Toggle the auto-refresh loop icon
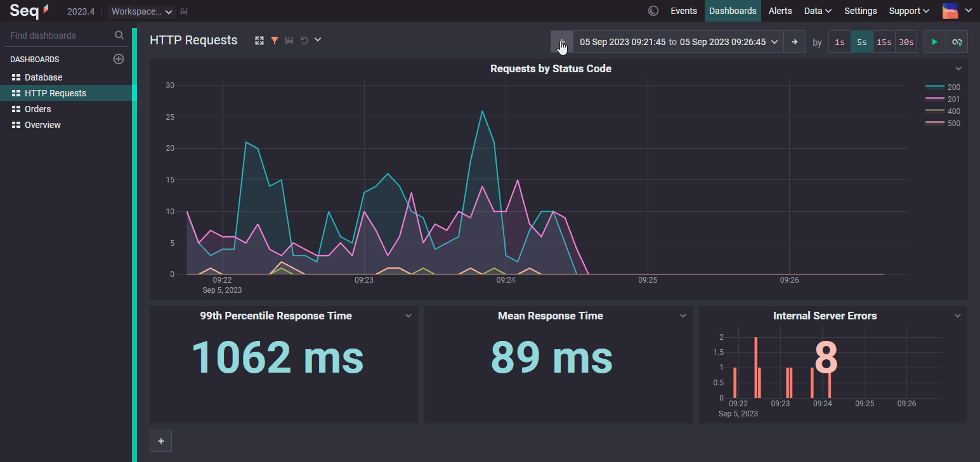Image resolution: width=980 pixels, height=462 pixels. [x=957, y=42]
